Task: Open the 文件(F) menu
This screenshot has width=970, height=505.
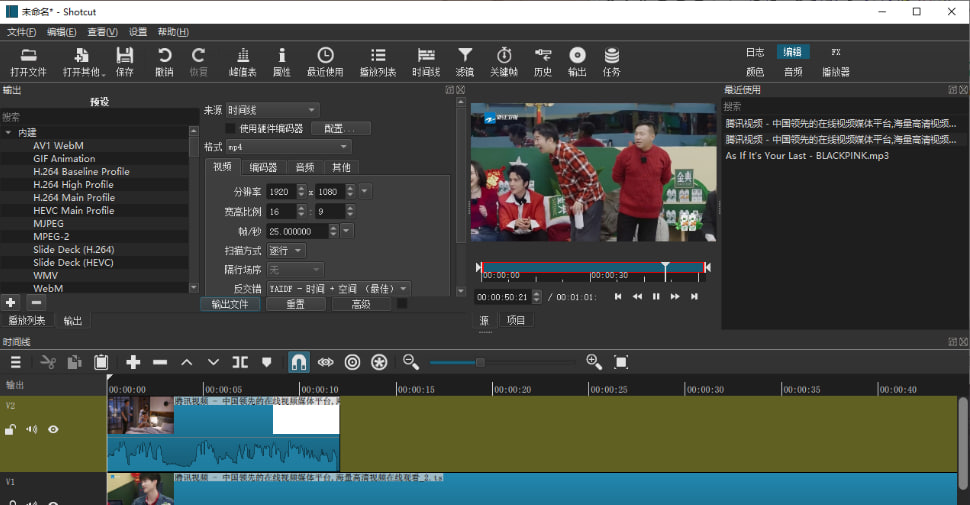Action: coord(22,32)
